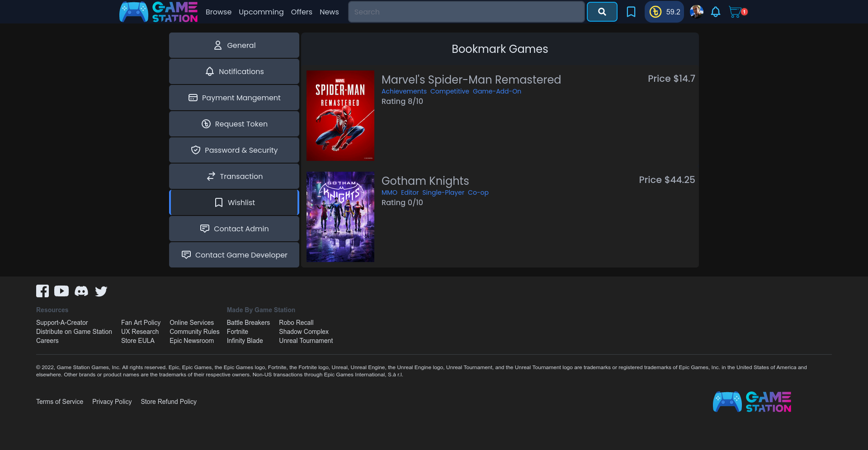Screen dimensions: 868x450
Task: Open notifications bell in header
Action: coord(715,12)
